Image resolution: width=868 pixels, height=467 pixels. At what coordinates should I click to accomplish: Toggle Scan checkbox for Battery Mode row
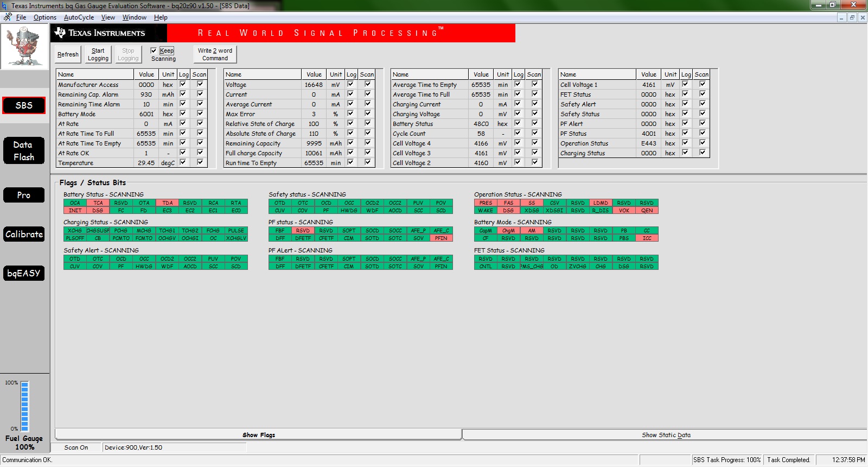point(200,113)
